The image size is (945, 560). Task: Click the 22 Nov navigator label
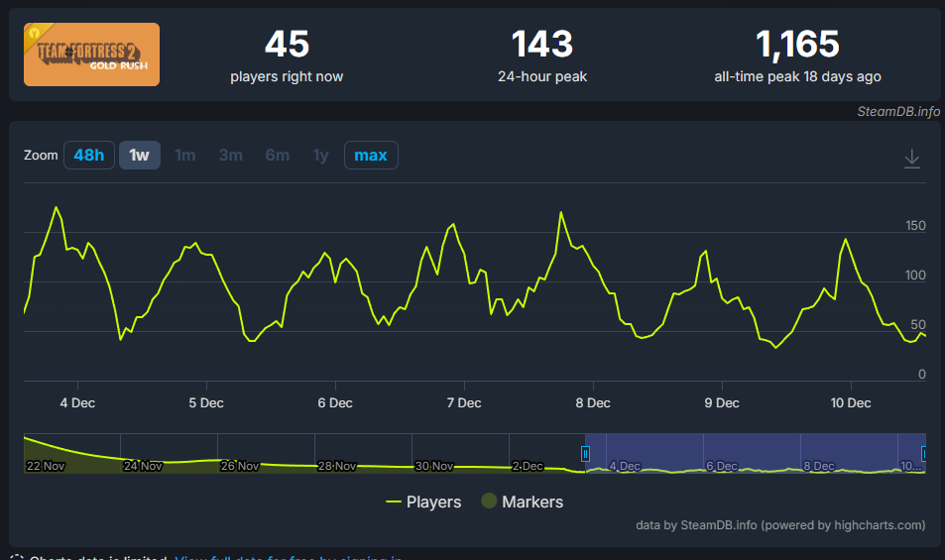pos(46,466)
